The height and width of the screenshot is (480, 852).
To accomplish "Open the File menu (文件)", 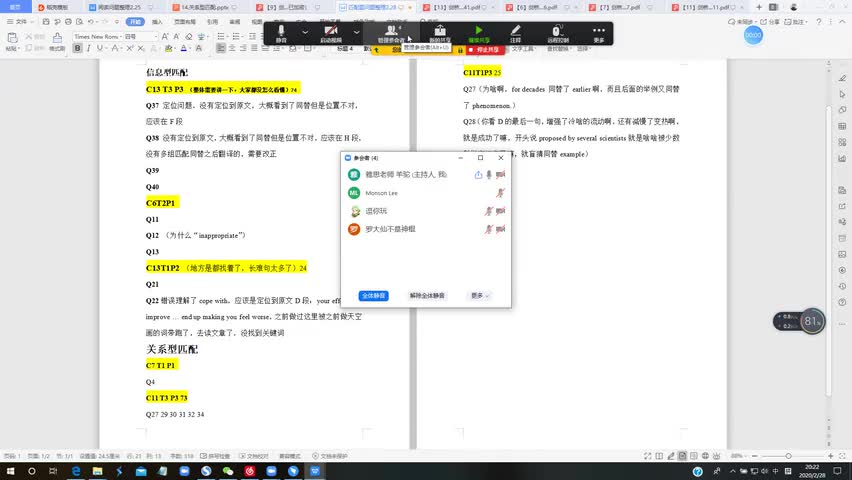I will pos(18,22).
